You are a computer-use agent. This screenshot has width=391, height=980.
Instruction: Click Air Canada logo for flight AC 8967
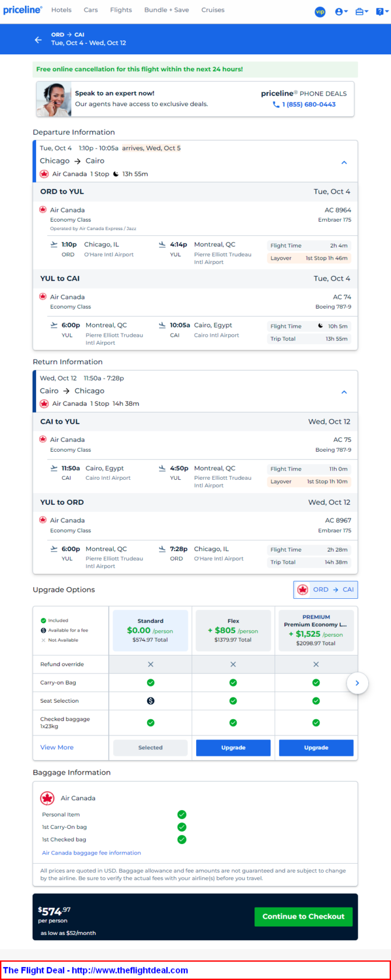(x=43, y=519)
